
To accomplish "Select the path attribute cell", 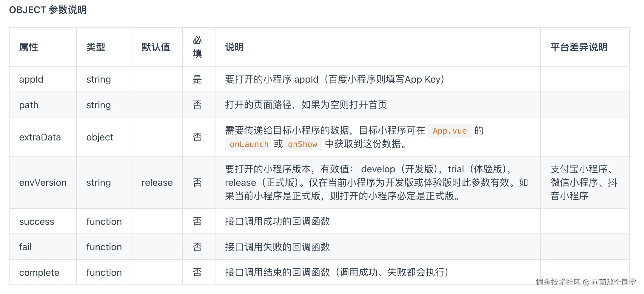I will click(x=29, y=105).
